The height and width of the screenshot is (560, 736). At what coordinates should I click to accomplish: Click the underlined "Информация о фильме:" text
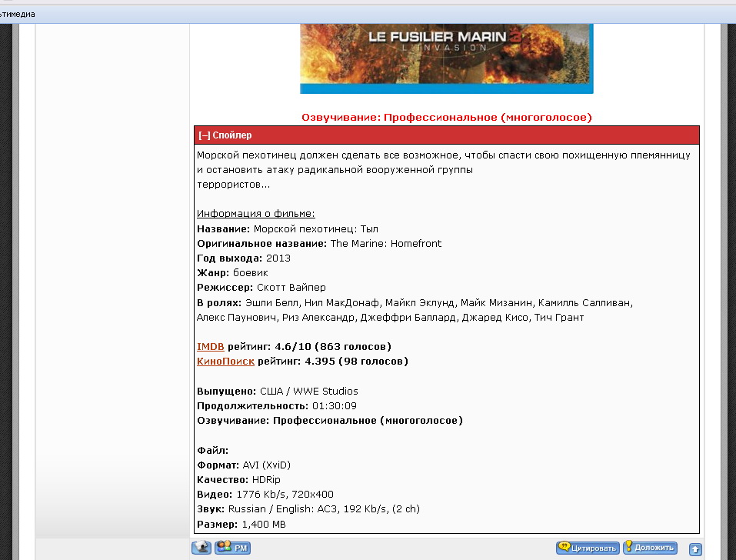[x=256, y=214]
